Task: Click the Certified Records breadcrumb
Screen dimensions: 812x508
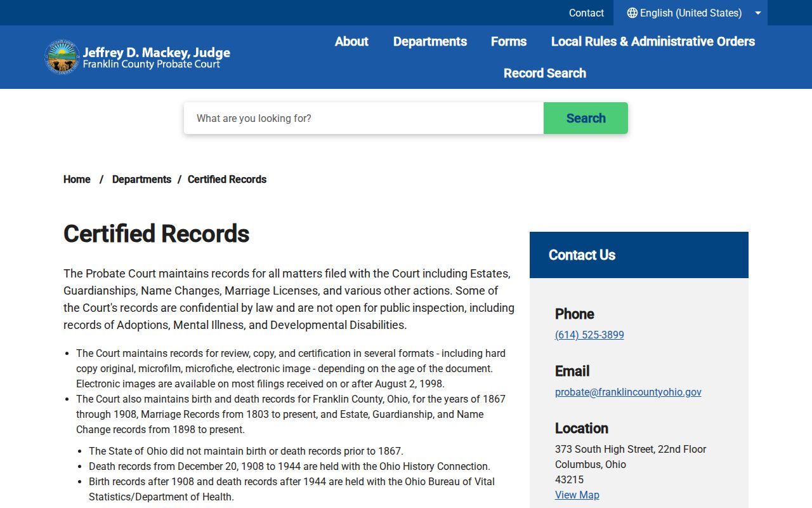Action: click(227, 179)
